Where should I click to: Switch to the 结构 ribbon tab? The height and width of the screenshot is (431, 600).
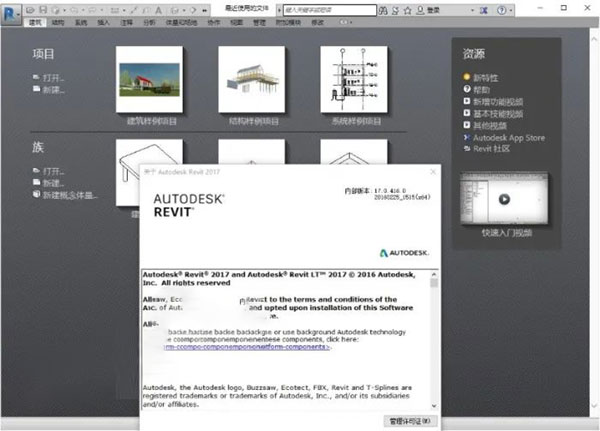[x=58, y=23]
